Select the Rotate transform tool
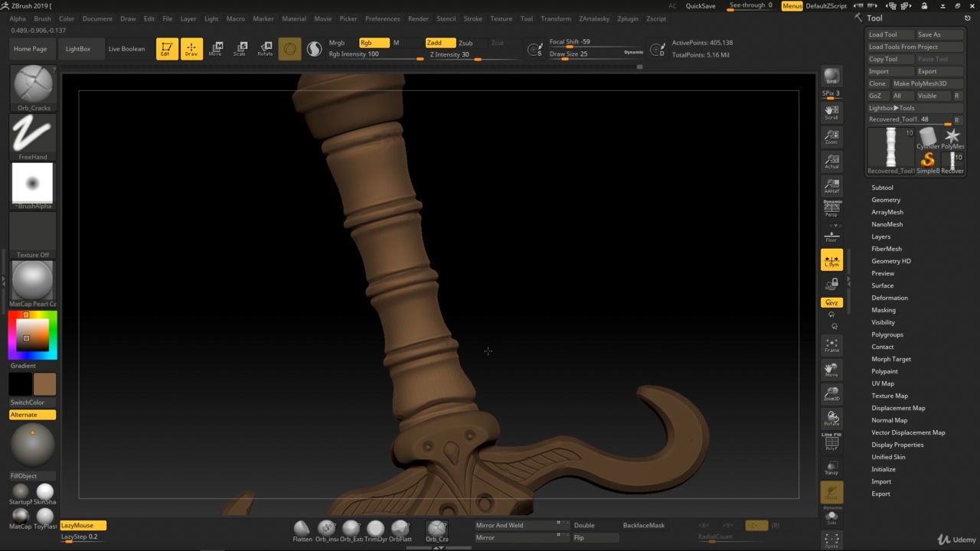The height and width of the screenshot is (551, 980). coord(265,49)
